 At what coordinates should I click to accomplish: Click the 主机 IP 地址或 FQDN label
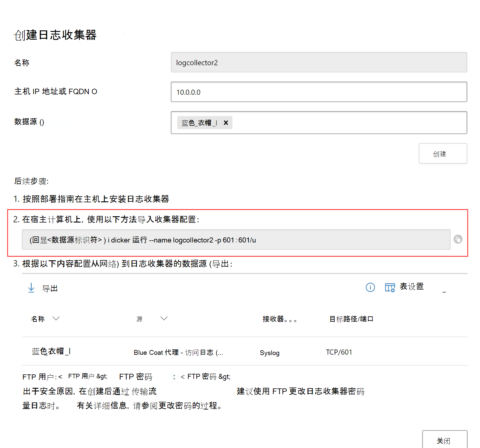(56, 91)
